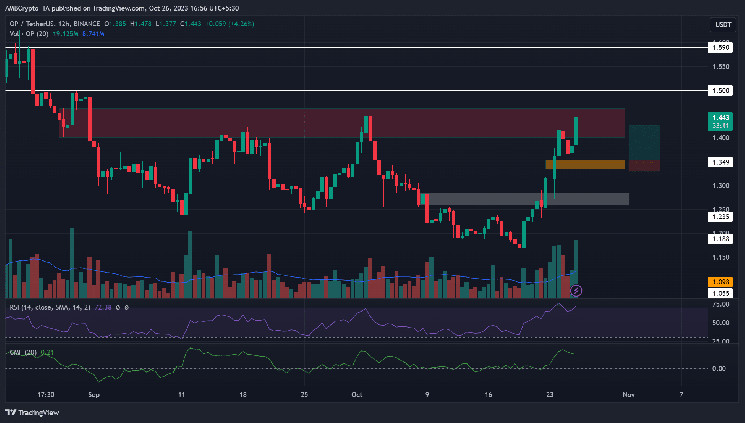Screen dimensions: 745x423
Task: Click the CMF 0.00 scale value
Action: click(719, 368)
